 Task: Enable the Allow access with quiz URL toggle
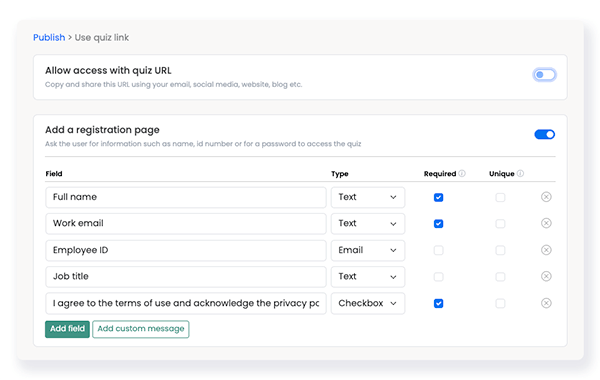(544, 75)
